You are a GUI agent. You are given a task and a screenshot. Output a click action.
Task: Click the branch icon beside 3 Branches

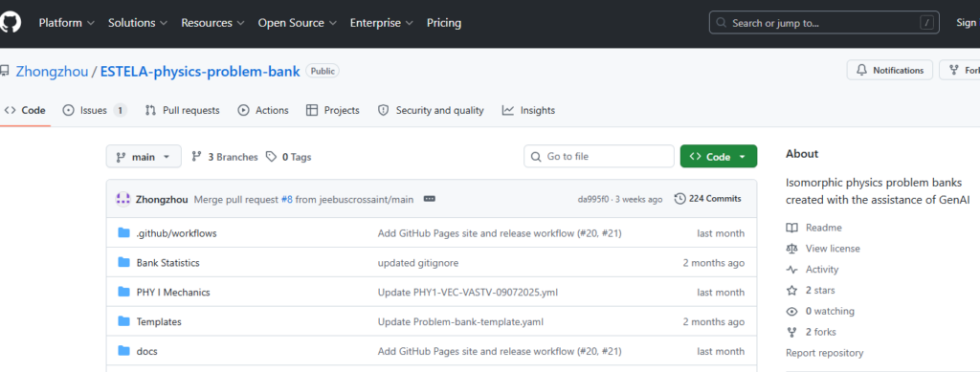[196, 157]
